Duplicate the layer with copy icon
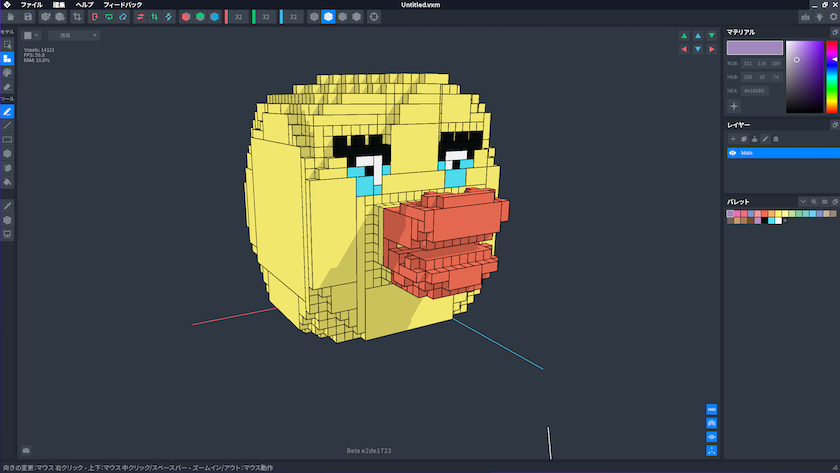 744,139
